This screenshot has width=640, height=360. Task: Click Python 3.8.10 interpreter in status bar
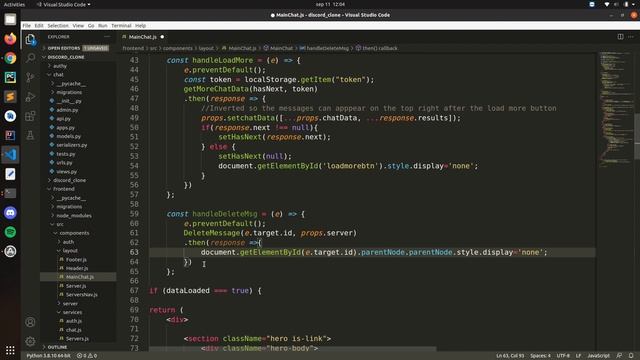48,356
